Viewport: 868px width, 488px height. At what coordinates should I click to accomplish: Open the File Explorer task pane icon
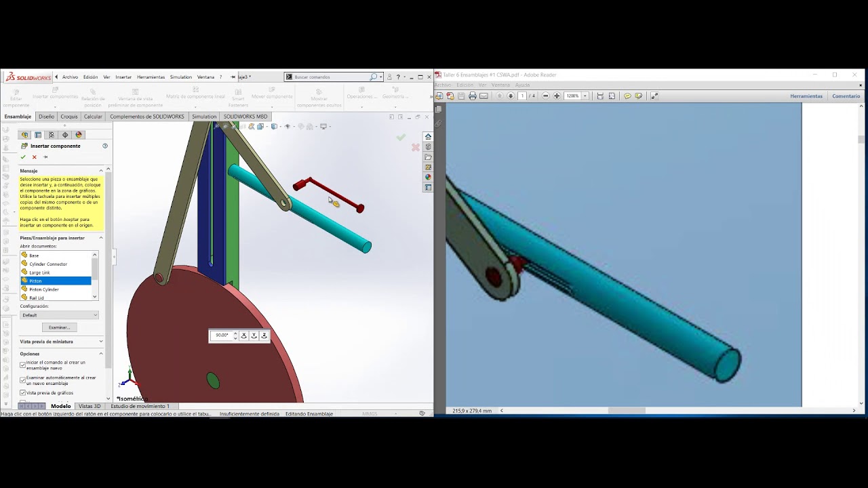pyautogui.click(x=428, y=157)
